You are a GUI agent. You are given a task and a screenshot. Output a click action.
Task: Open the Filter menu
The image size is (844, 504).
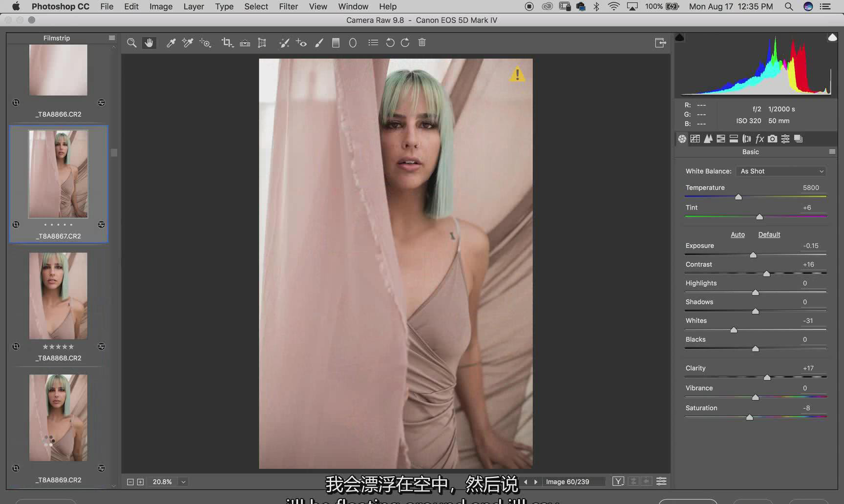[288, 6]
